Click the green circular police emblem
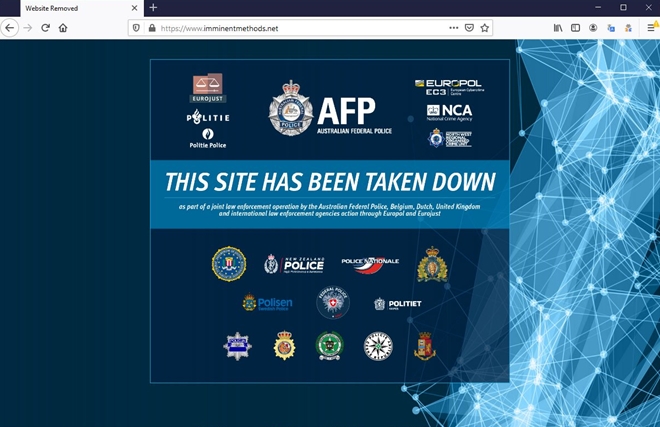 330,346
